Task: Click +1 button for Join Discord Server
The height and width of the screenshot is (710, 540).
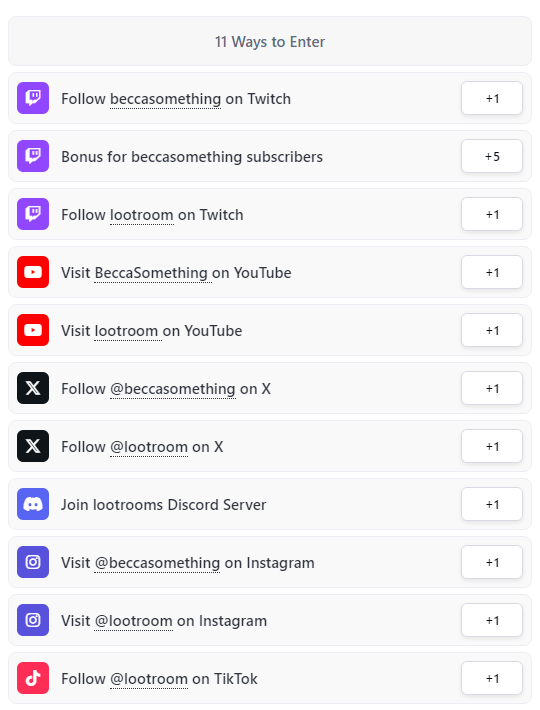Action: click(492, 504)
